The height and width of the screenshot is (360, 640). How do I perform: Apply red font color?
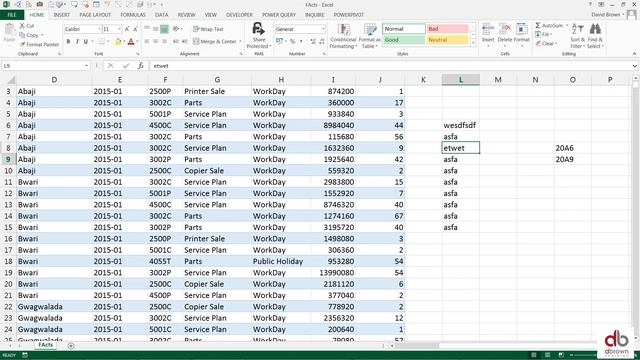tap(131, 41)
